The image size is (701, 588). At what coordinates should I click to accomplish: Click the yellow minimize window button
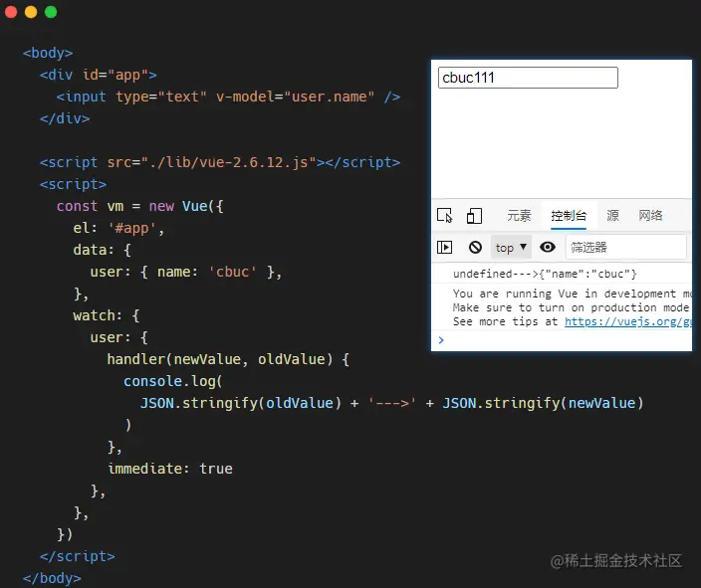[x=31, y=12]
